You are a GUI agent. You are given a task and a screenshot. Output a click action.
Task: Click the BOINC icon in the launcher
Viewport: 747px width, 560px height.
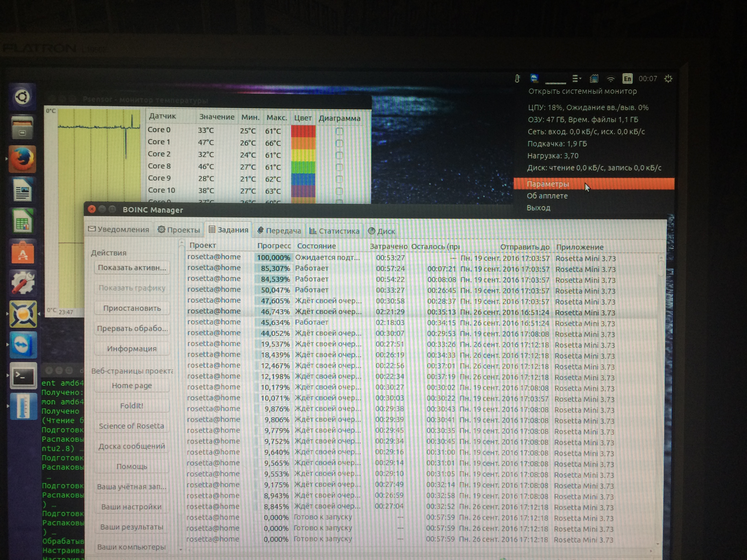click(23, 314)
